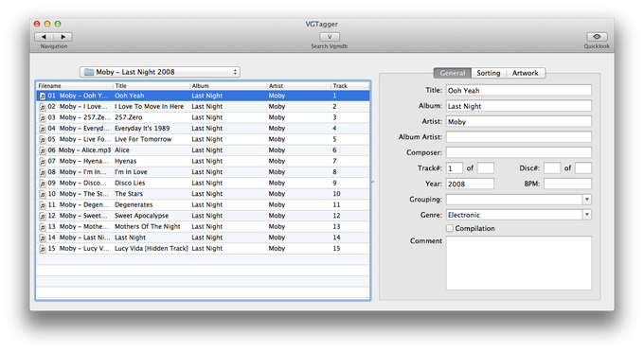
Task: Switch to the Artwork tab
Action: (525, 73)
